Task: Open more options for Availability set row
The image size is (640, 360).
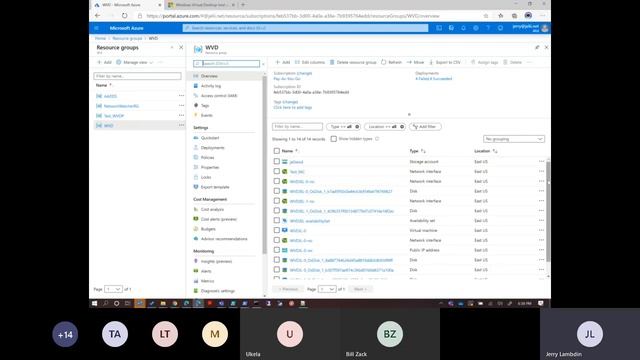Action: pyautogui.click(x=541, y=220)
